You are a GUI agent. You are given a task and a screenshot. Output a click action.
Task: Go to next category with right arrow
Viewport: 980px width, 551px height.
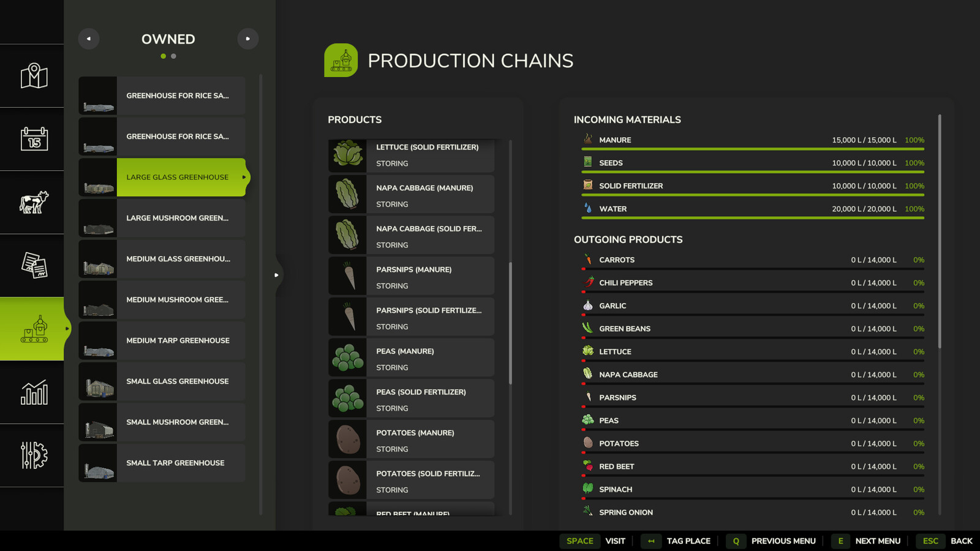[247, 39]
